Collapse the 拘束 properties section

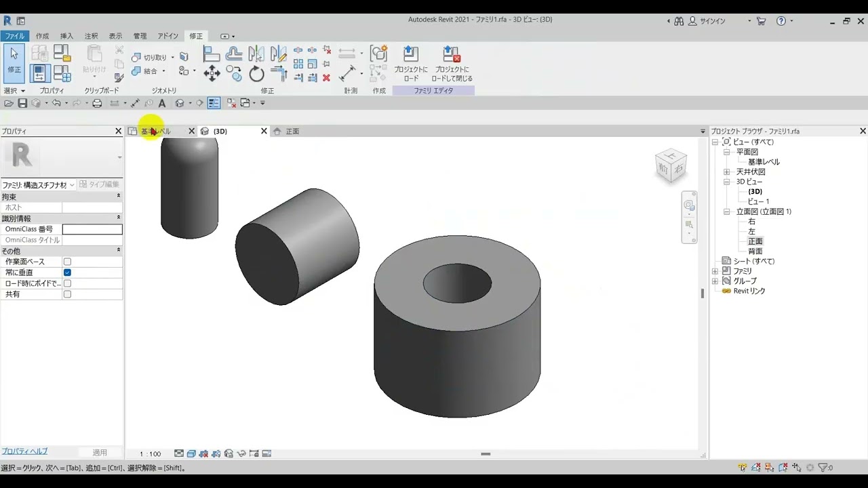pos(119,197)
